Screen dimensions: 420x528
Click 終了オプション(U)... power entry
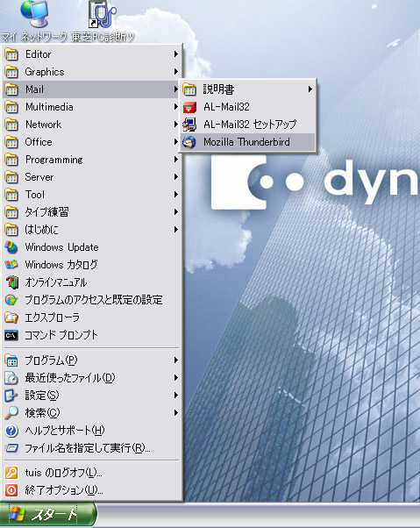coord(92,490)
